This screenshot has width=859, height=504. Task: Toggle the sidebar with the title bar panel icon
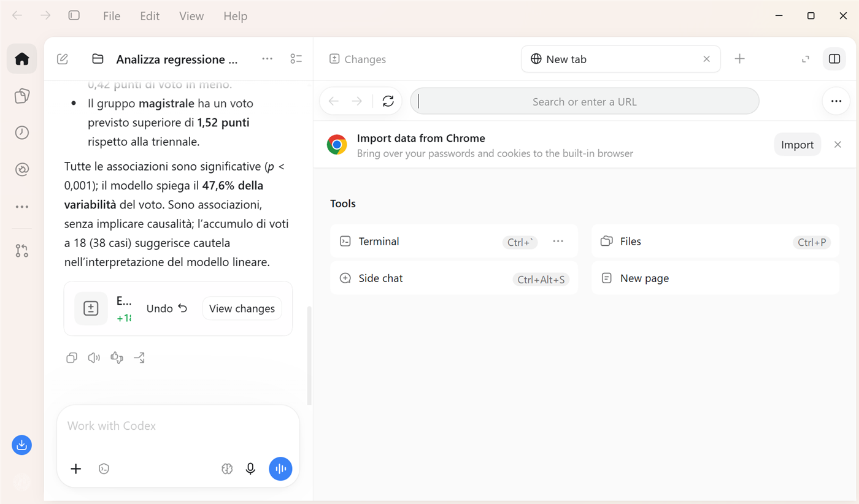(74, 16)
